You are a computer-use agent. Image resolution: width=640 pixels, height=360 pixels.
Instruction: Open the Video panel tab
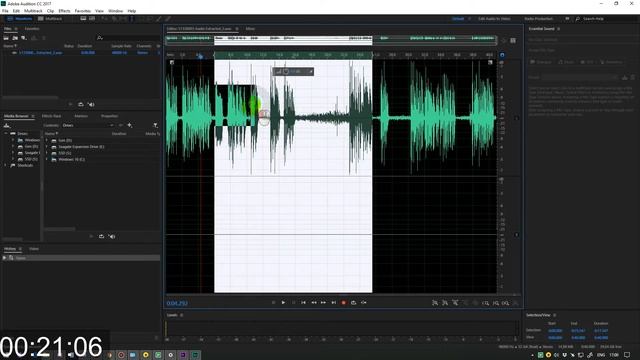[x=34, y=249]
